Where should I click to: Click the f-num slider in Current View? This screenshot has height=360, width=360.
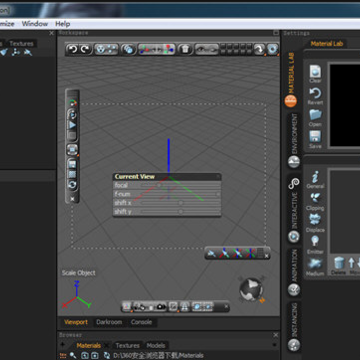tap(180, 194)
